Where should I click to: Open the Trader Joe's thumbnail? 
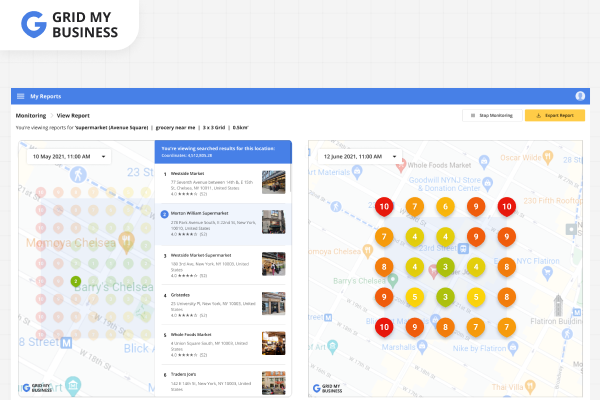pos(274,382)
